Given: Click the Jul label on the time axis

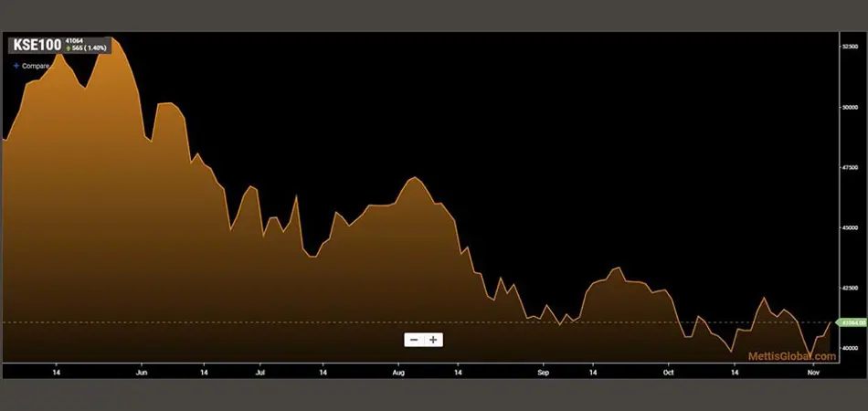Looking at the screenshot, I should [260, 373].
